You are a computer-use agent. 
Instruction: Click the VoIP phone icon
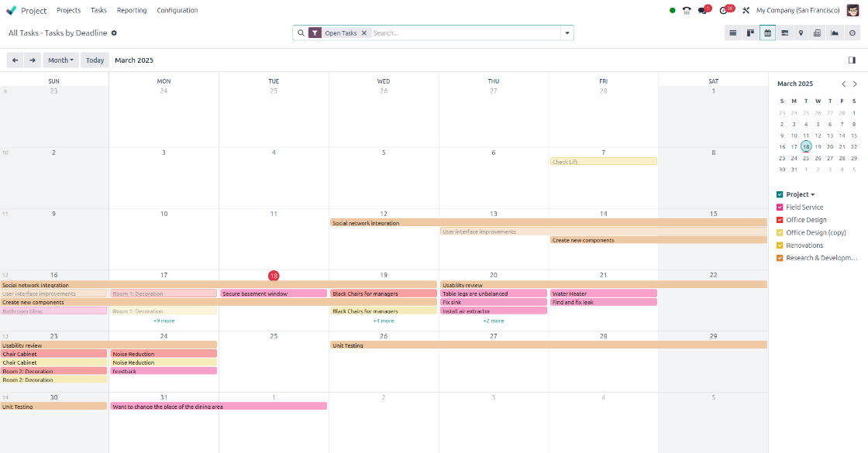tap(686, 11)
